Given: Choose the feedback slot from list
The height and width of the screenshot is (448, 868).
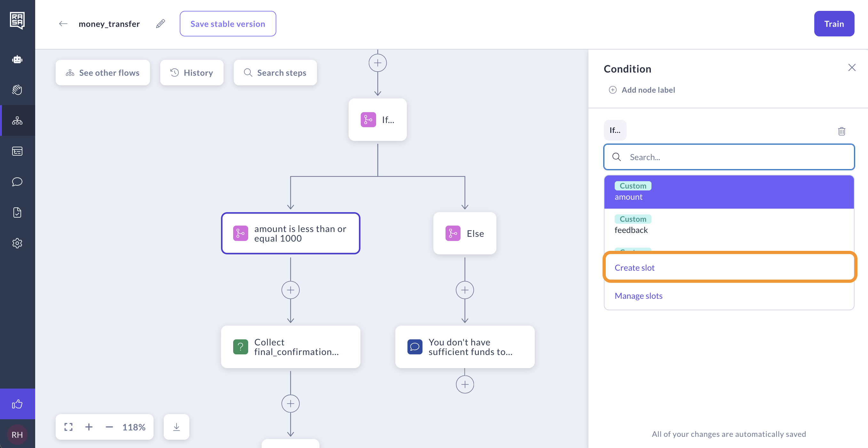Looking at the screenshot, I should pos(729,225).
